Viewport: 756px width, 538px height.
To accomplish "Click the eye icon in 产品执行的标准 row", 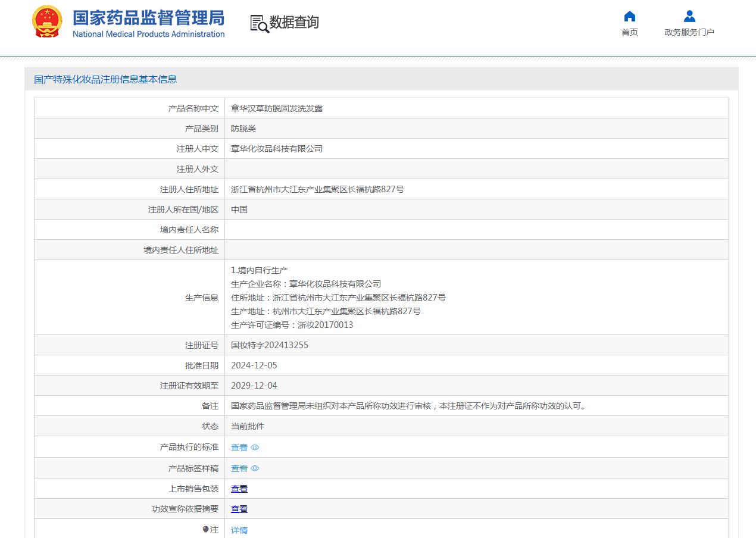I will (255, 448).
